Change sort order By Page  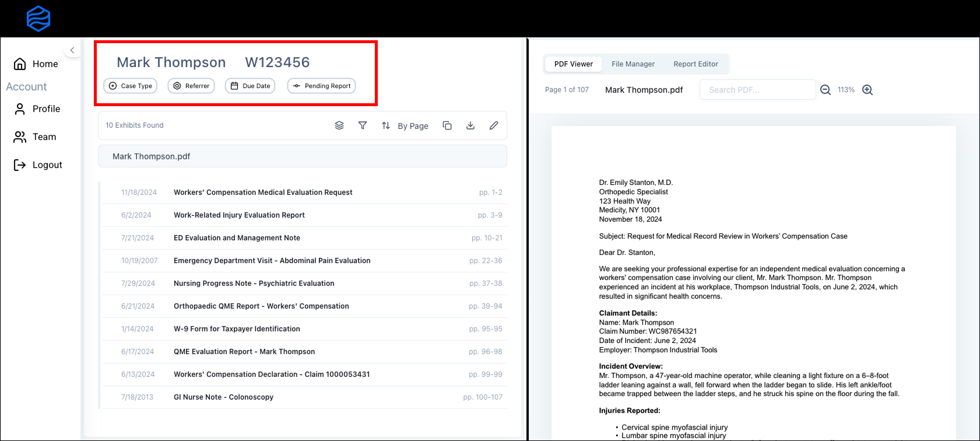pos(405,125)
